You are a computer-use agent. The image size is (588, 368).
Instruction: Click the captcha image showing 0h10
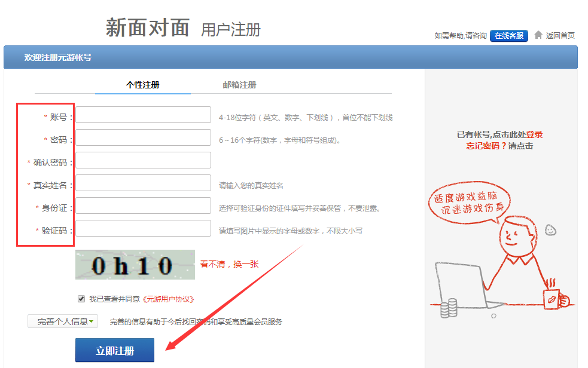[x=135, y=264]
